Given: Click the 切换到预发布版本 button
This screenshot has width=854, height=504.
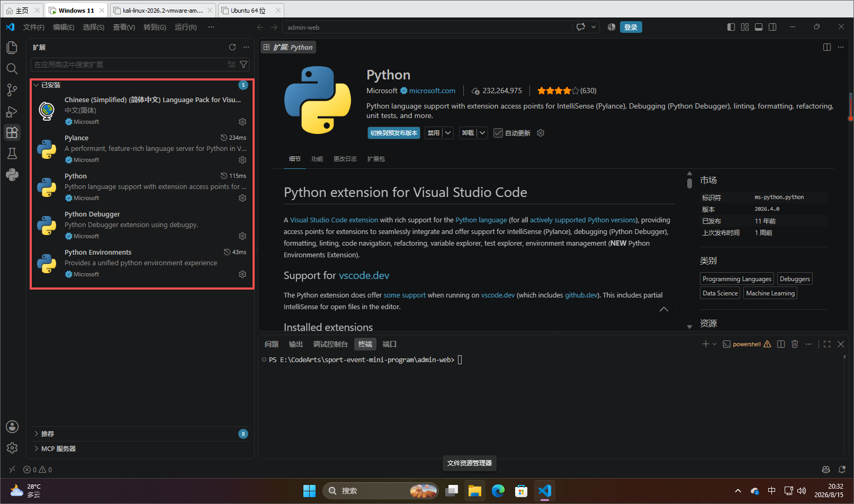Looking at the screenshot, I should pos(394,133).
